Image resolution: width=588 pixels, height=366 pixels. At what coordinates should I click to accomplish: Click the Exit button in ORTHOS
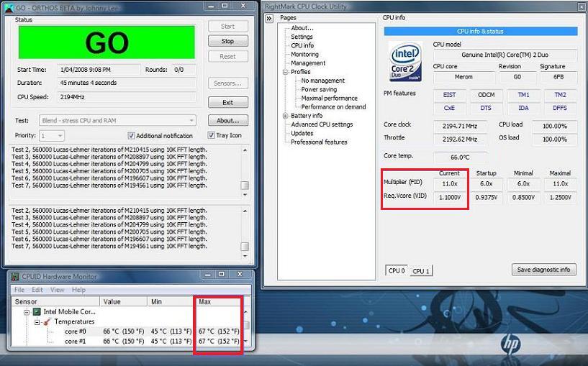(228, 102)
